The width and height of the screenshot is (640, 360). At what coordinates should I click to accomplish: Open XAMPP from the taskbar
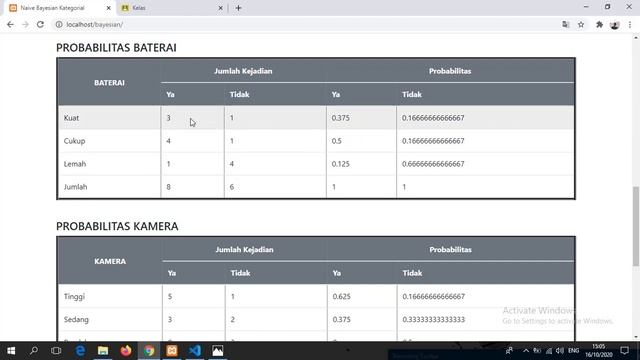coord(172,351)
